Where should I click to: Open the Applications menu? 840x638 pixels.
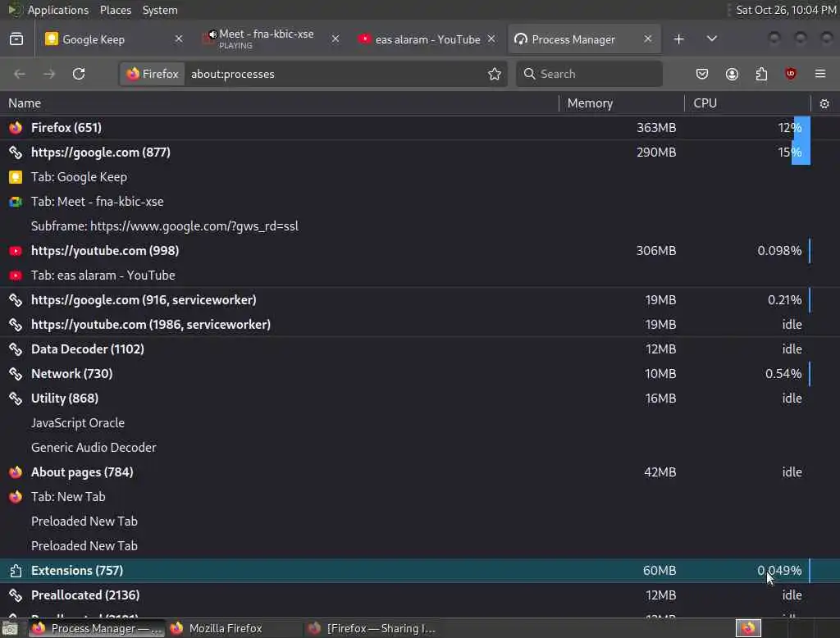(x=58, y=10)
